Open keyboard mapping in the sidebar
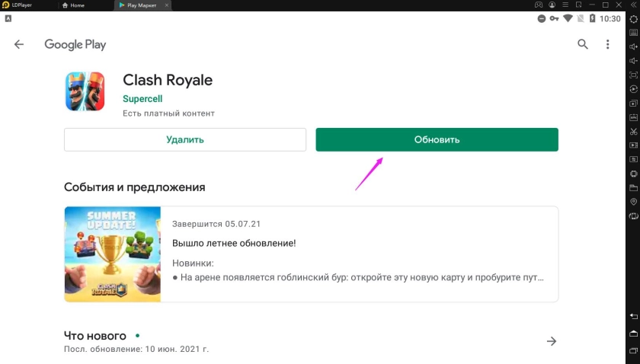The height and width of the screenshot is (364, 640). point(633,33)
